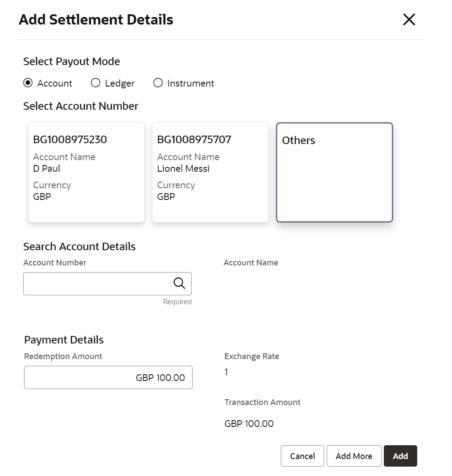452x476 pixels.
Task: Click the Required hint under Account Number
Action: (x=177, y=302)
